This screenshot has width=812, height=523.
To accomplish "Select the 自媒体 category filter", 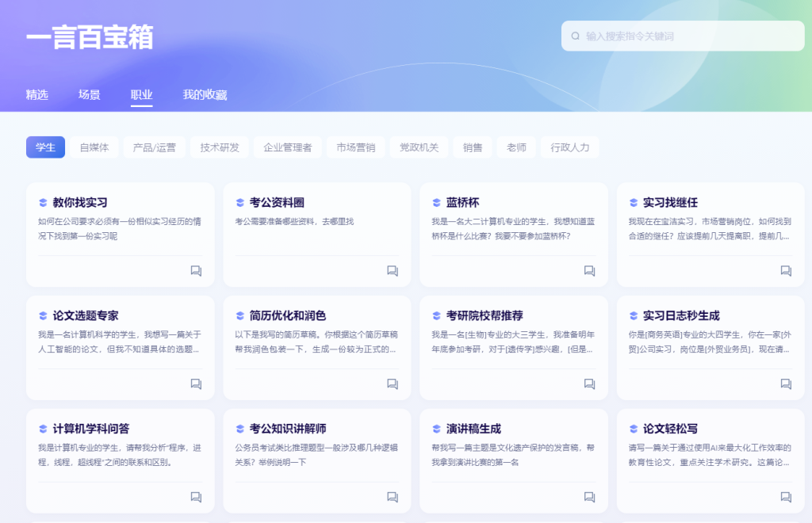I will pos(94,147).
